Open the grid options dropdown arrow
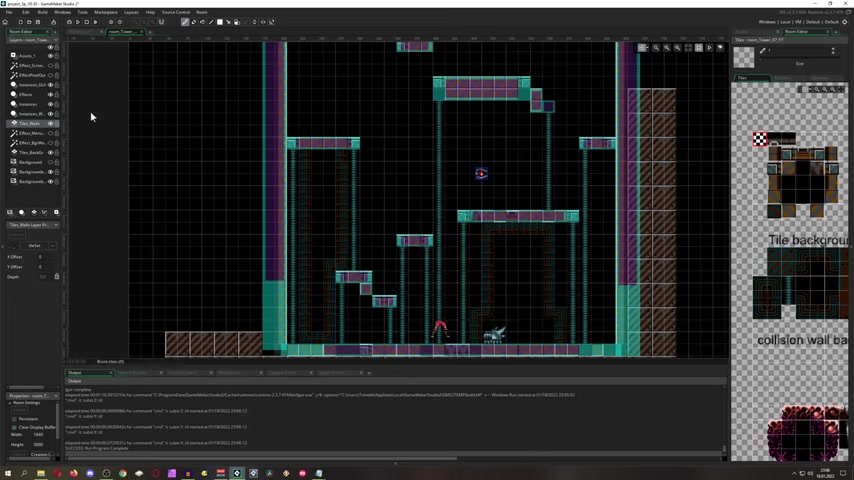Viewport: 854px width, 480px height. [648, 48]
